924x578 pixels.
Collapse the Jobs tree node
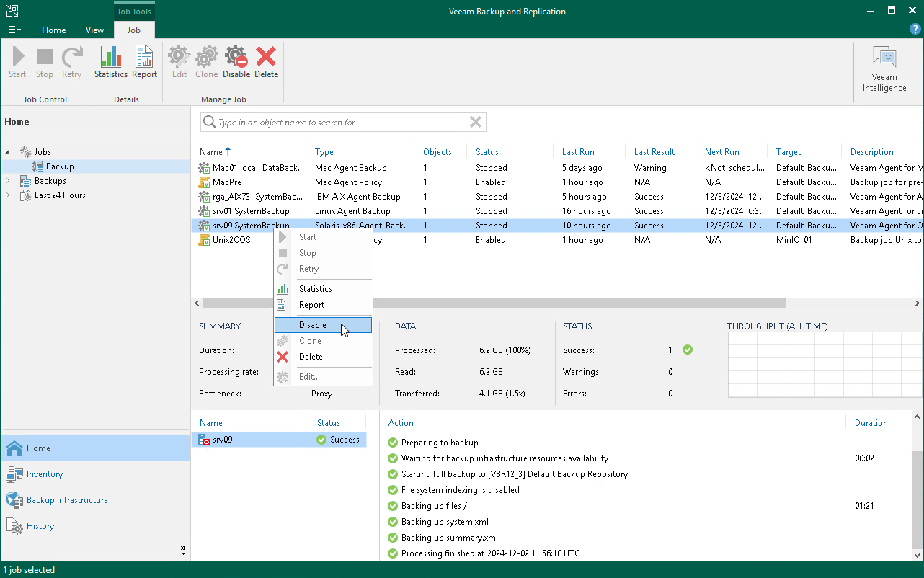(6, 151)
